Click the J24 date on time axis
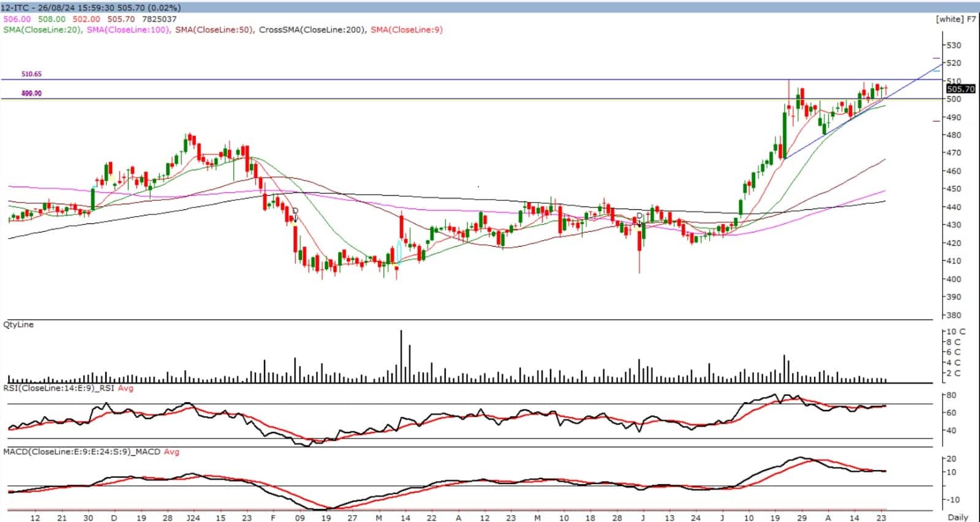980x522 pixels. coord(193,518)
